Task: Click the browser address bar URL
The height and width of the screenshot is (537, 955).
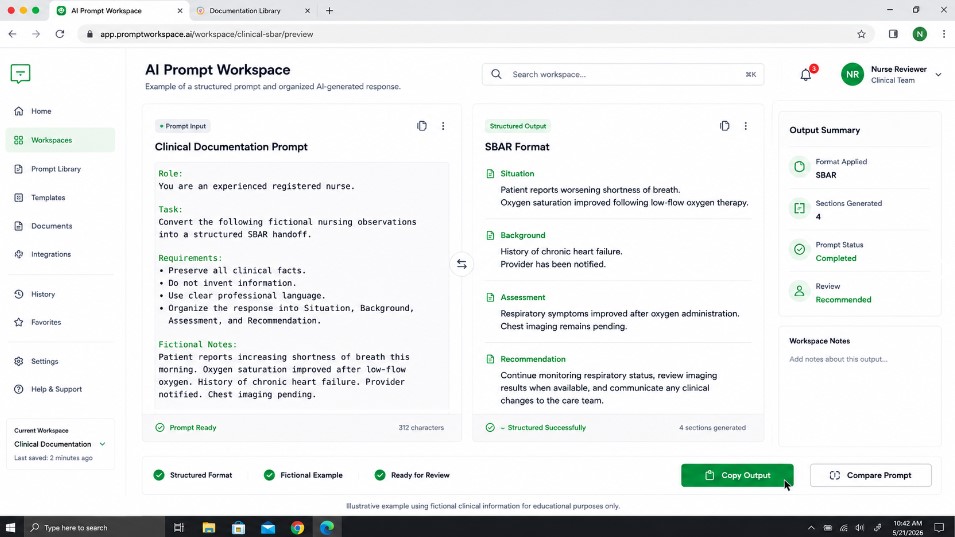Action: (207, 34)
